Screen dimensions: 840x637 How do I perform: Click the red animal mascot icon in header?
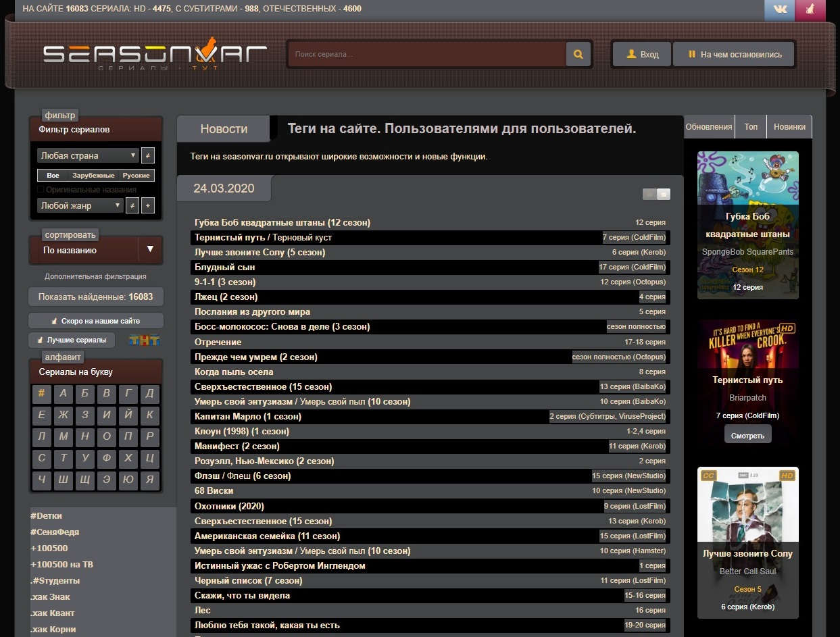click(810, 11)
